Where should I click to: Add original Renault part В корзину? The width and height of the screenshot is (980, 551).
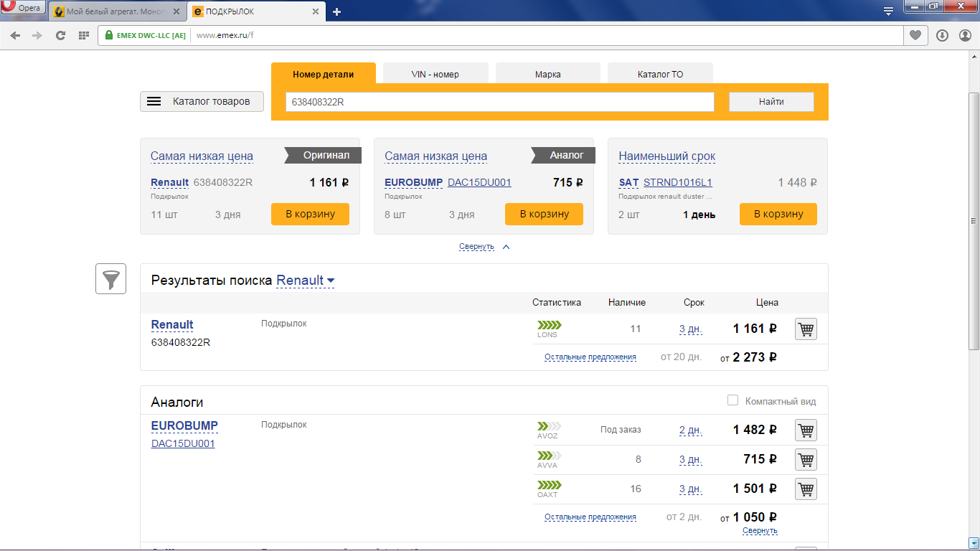(x=310, y=214)
